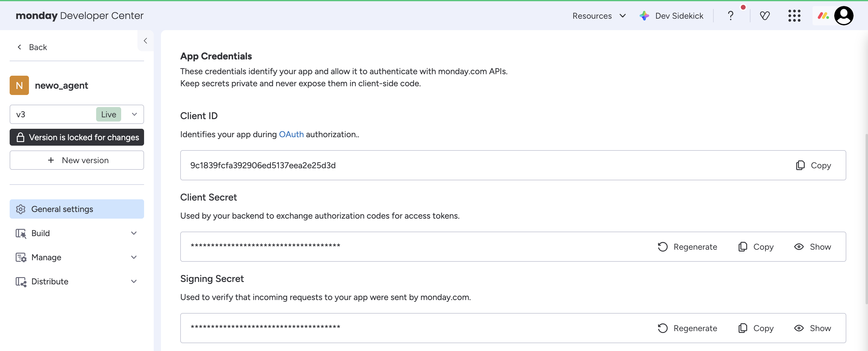Click the Client ID copy icon
This screenshot has width=868, height=351.
(800, 165)
